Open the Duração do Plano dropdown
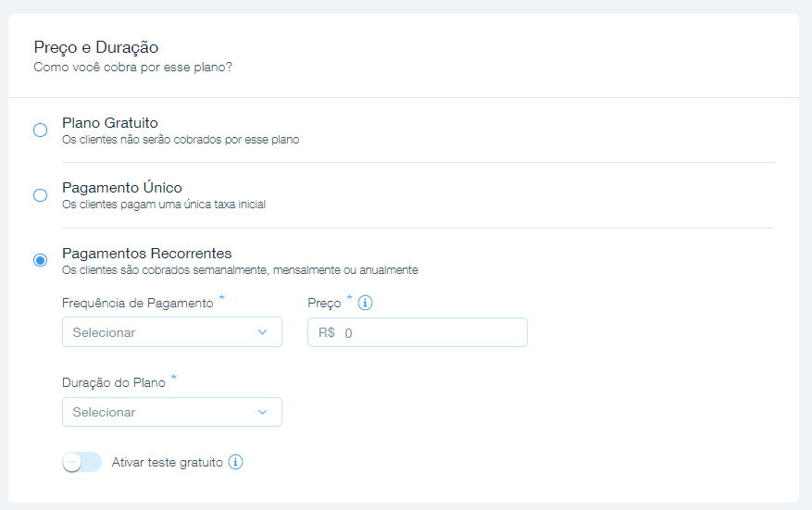Viewport: 812px width, 510px height. click(x=172, y=412)
